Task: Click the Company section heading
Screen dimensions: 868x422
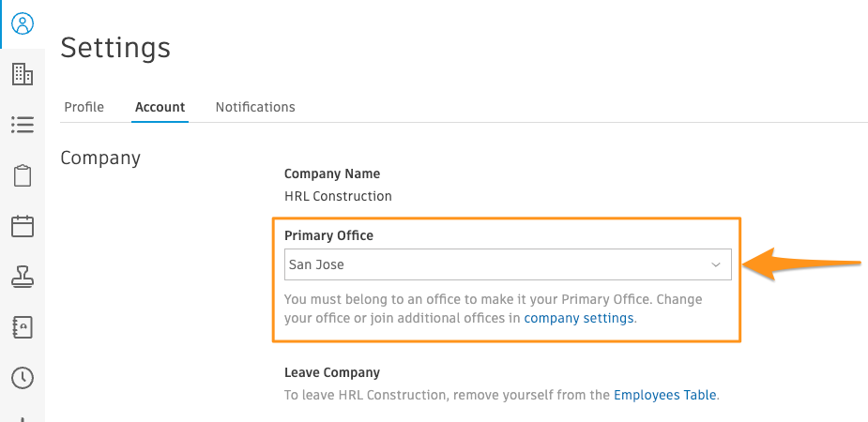Action: tap(100, 158)
